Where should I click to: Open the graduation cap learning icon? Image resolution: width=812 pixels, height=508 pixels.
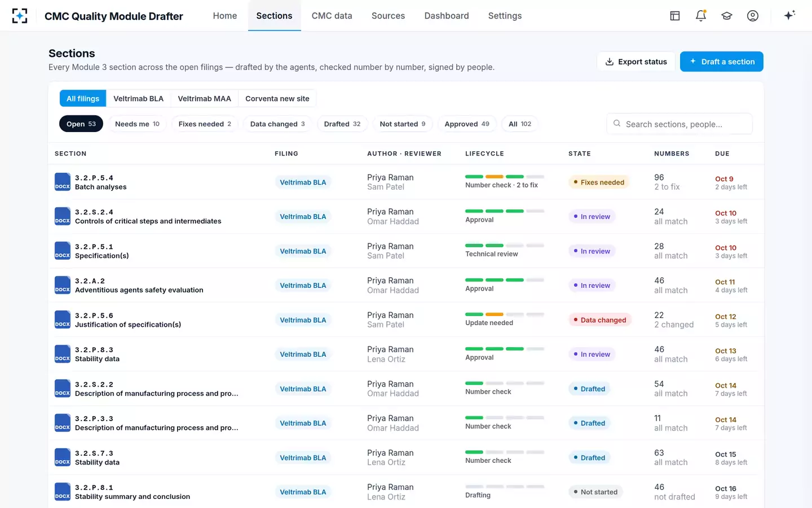click(x=727, y=16)
